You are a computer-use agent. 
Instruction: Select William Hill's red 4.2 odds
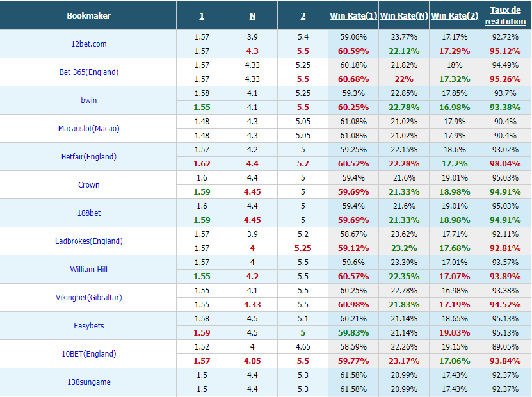coord(252,276)
